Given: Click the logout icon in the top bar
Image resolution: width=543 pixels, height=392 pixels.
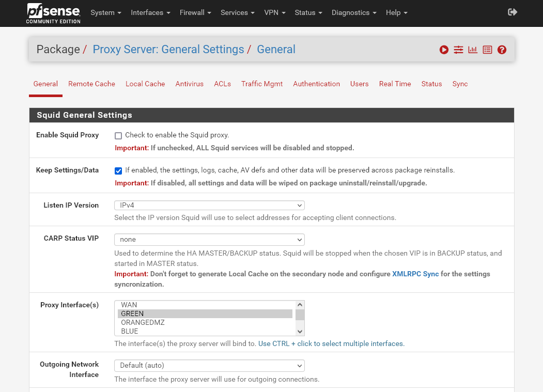Looking at the screenshot, I should [x=513, y=12].
